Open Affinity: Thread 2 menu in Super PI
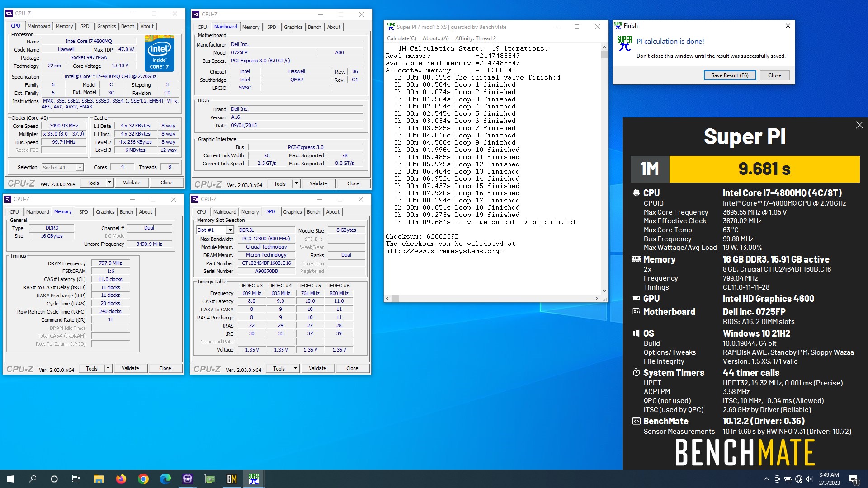This screenshot has width=868, height=488. (475, 38)
